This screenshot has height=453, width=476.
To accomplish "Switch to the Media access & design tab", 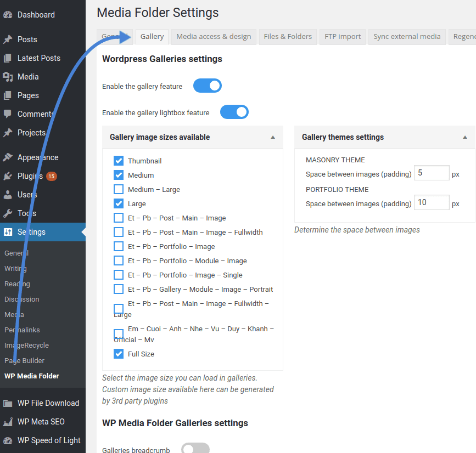I will [x=214, y=37].
